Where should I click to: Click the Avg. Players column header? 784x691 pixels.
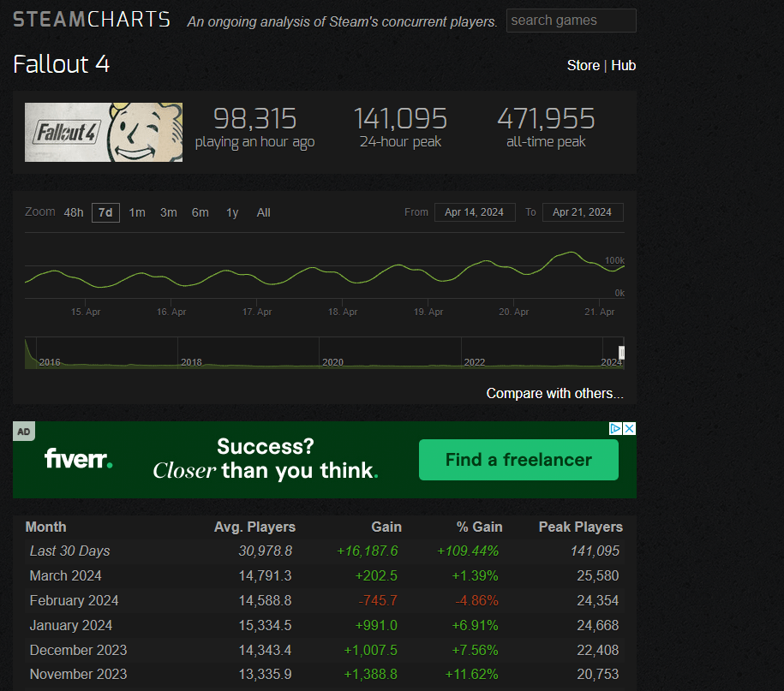tap(254, 527)
